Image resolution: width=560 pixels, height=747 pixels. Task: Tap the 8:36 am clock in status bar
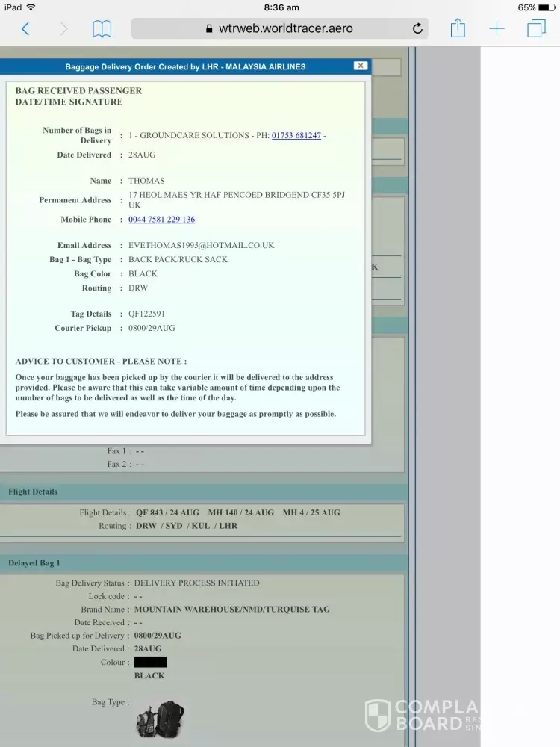[x=281, y=7]
